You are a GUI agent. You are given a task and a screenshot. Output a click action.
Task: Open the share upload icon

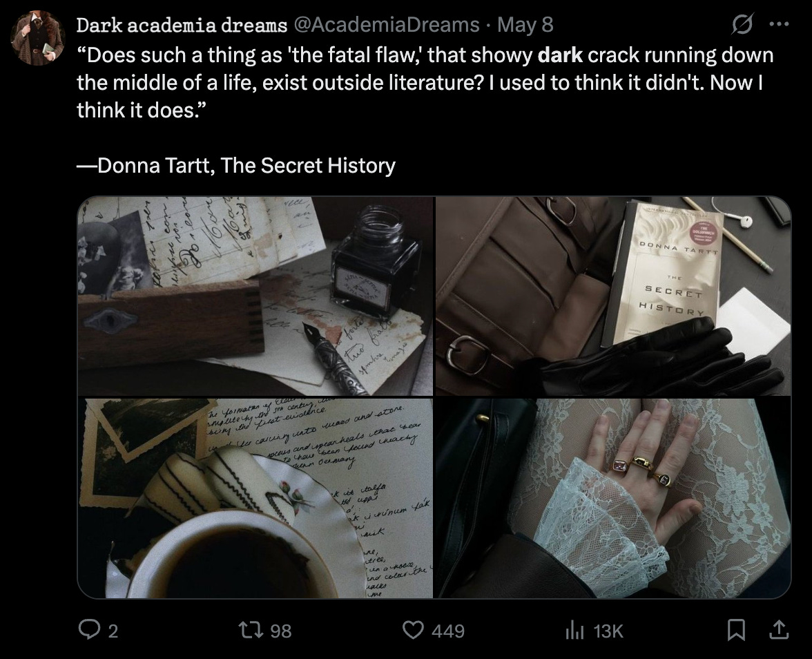780,630
